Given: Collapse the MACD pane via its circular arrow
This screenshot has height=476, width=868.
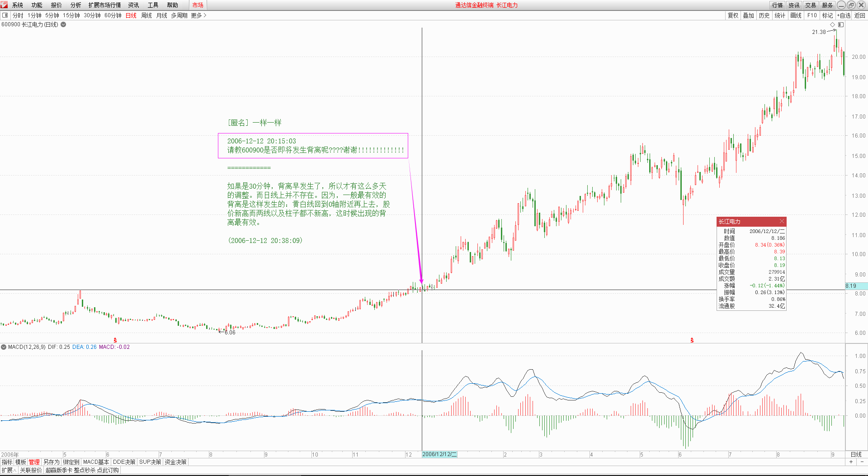Looking at the screenshot, I should click(x=4, y=347).
